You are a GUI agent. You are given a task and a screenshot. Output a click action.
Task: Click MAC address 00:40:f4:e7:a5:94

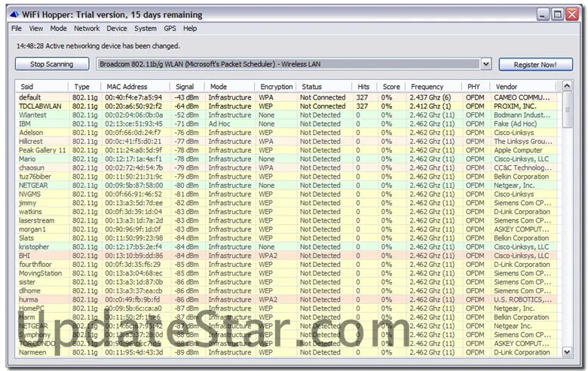133,97
